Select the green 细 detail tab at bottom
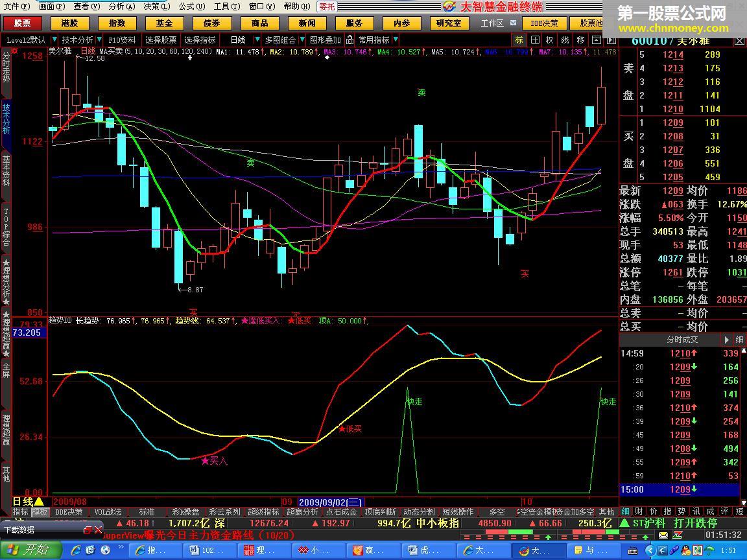 click(625, 511)
